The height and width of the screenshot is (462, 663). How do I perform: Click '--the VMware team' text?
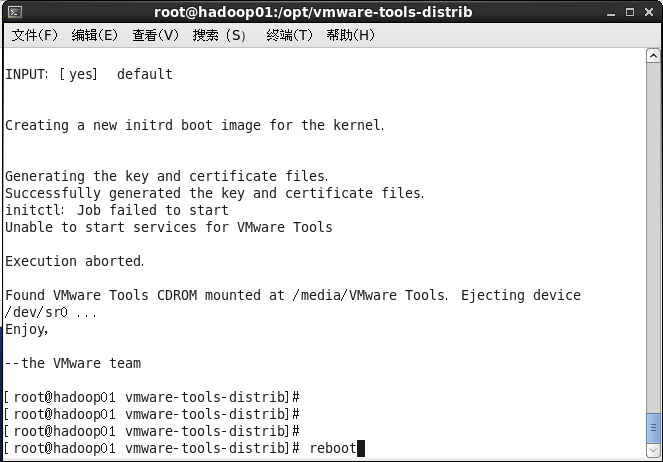[x=73, y=364]
